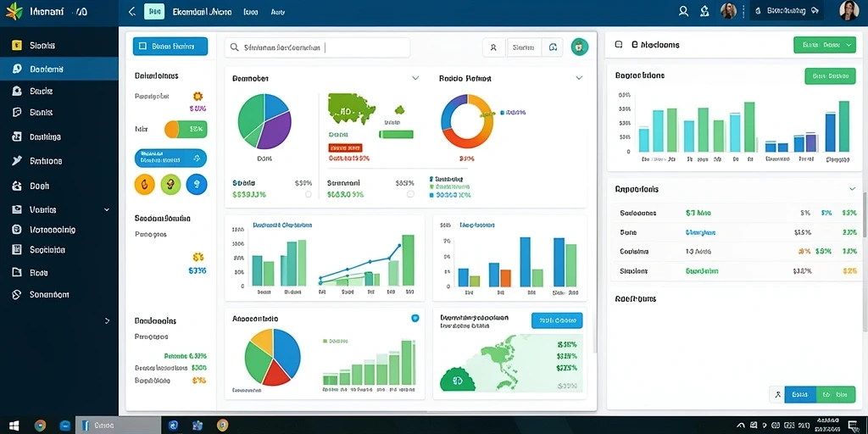Click the lime green round icon button
Screen dimensions: 868x434
pyautogui.click(x=170, y=184)
